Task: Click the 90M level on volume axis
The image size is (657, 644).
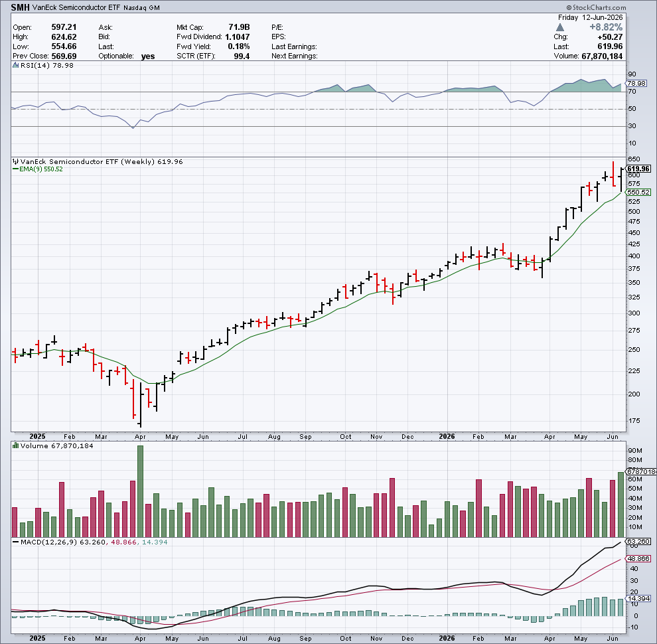Action: pyautogui.click(x=635, y=451)
